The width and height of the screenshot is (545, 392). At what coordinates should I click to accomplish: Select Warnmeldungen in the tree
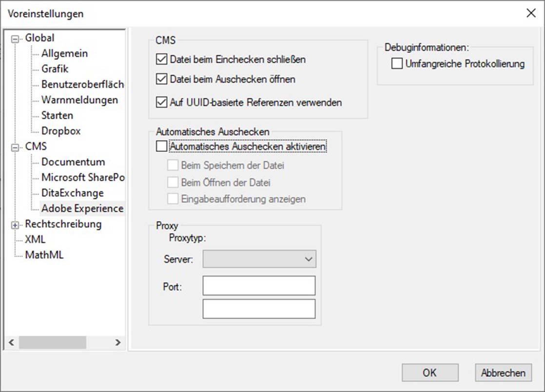click(x=79, y=100)
